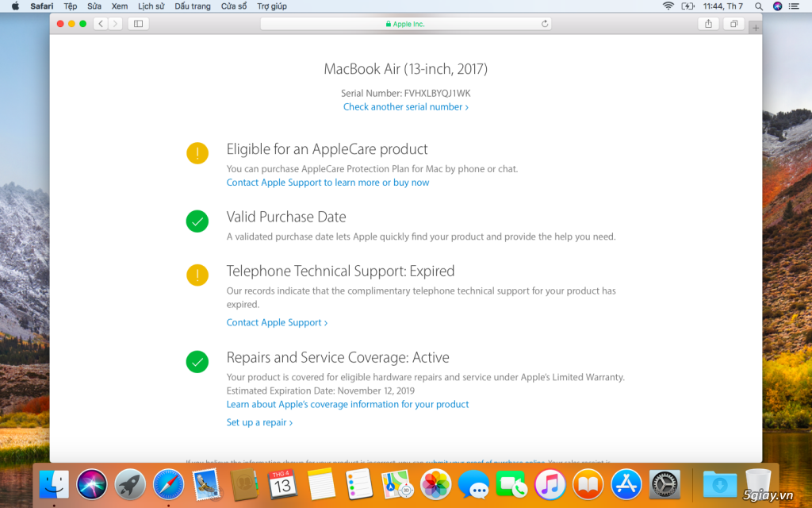812x508 pixels.
Task: Open the Apple menu
Action: (16, 6)
